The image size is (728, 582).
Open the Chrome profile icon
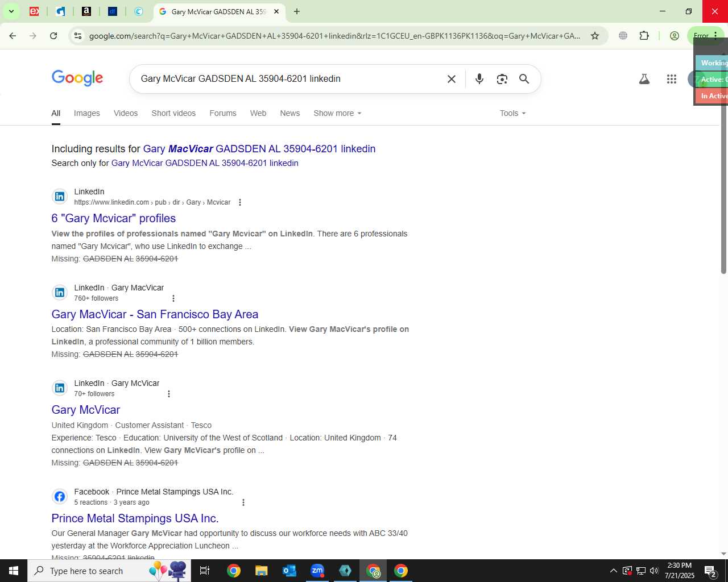[x=675, y=36]
